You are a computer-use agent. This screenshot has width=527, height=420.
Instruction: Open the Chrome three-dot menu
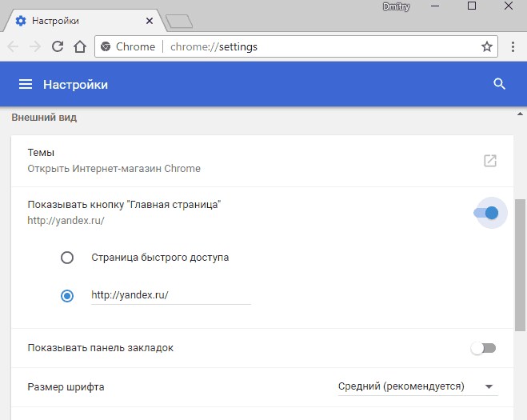(513, 46)
